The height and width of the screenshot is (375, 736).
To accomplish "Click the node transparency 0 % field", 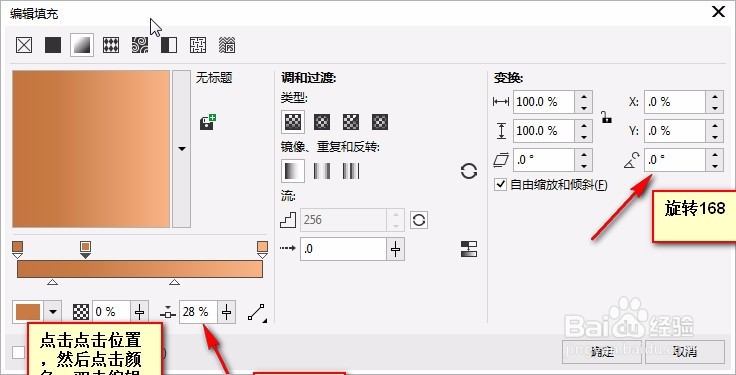I will pyautogui.click(x=111, y=312).
